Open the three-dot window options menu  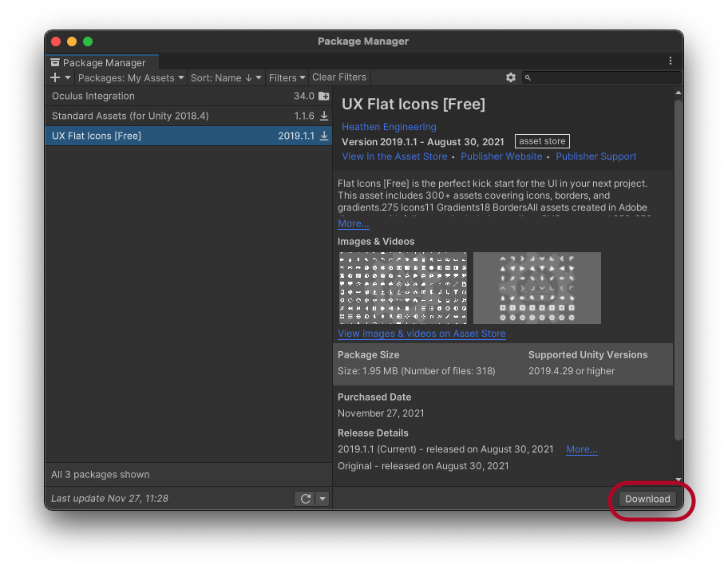(x=671, y=61)
